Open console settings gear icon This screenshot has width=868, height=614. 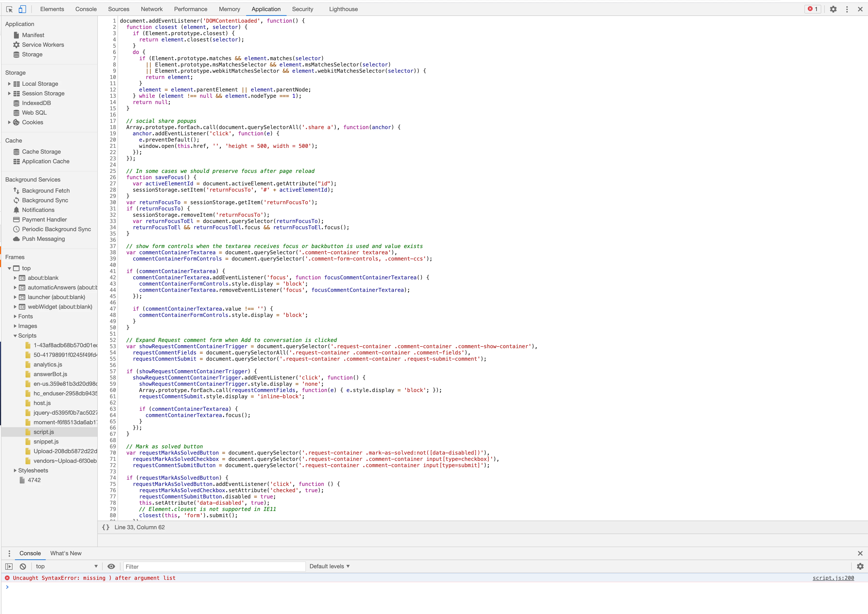[860, 566]
